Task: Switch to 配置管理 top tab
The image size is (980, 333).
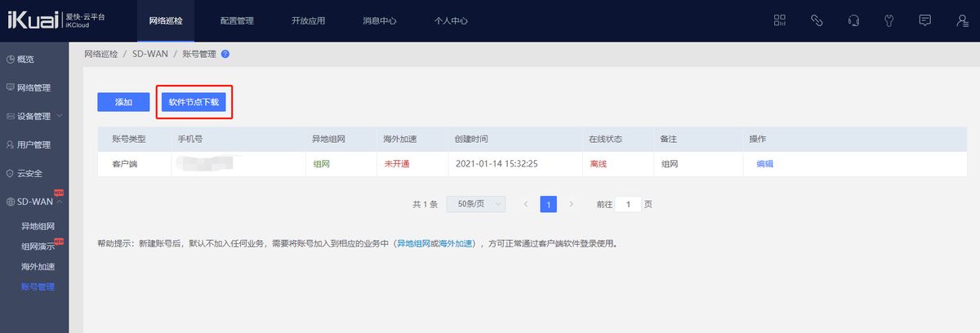Action: (237, 20)
